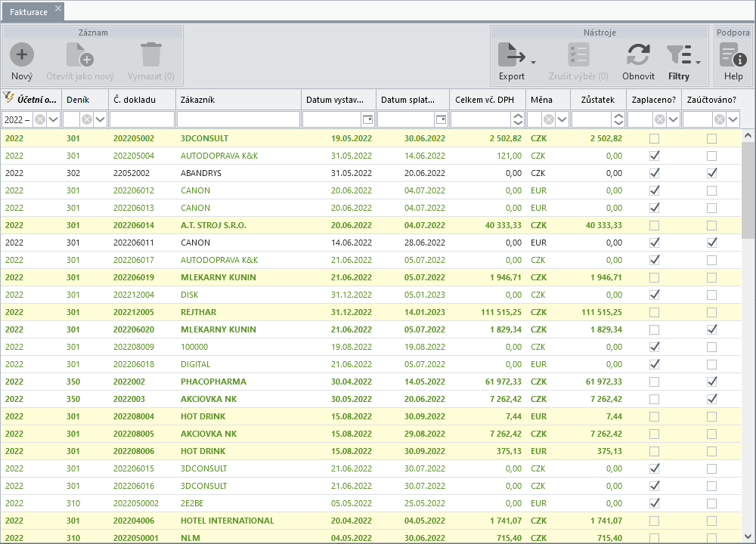Toggle Zaplaceno for AUTODOPRAVA K&K invoice 202205004
This screenshot has height=544, width=756.
[654, 156]
